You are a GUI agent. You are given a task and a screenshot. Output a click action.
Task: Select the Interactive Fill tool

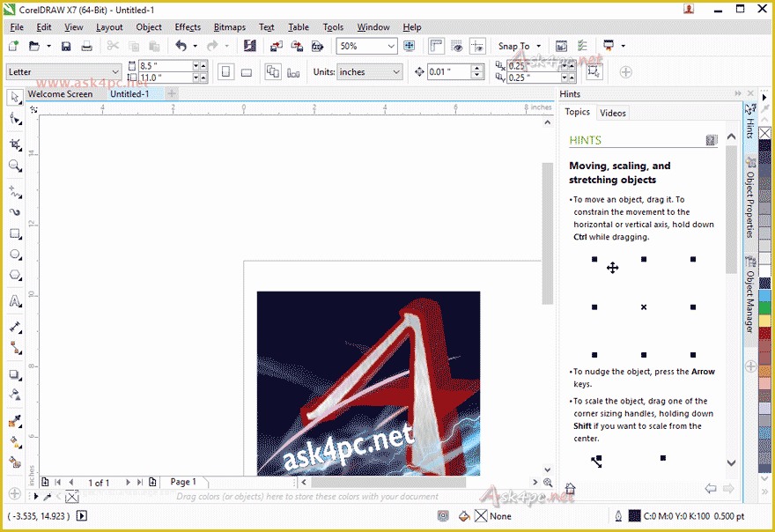pyautogui.click(x=15, y=442)
